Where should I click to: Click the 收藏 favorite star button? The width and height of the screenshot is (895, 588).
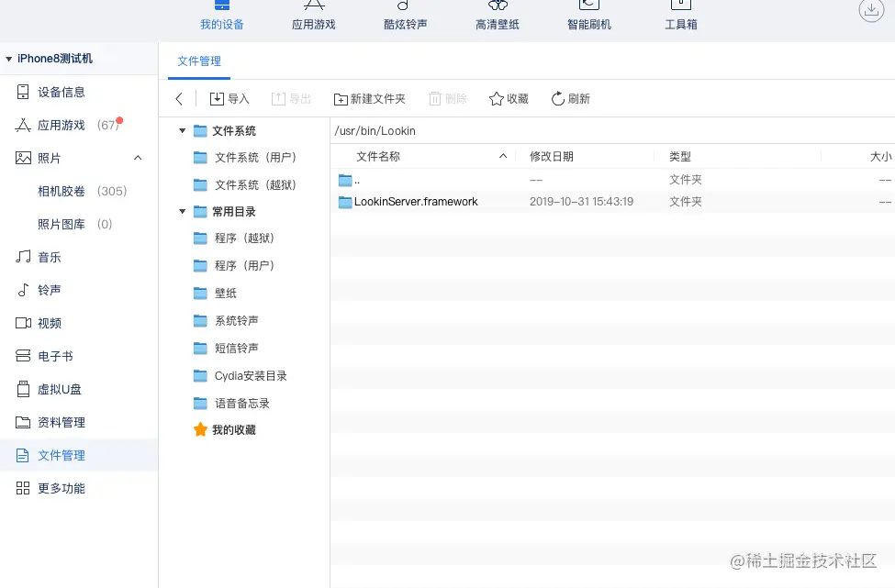coord(509,99)
